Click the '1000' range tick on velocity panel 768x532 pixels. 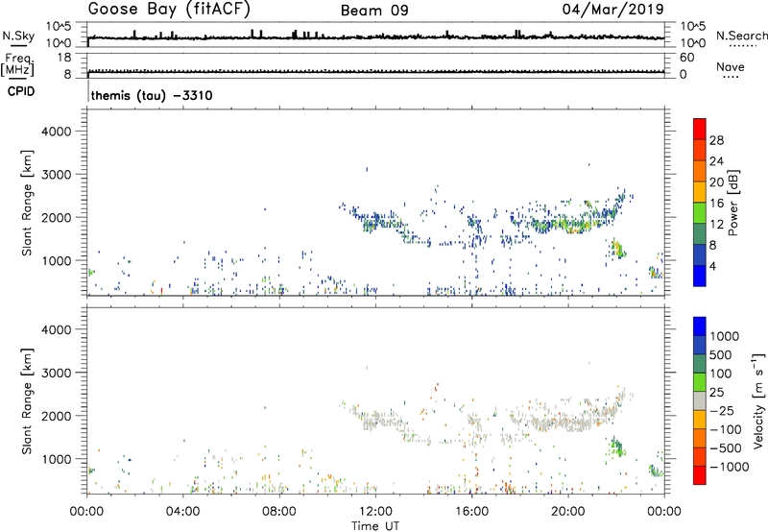point(57,459)
